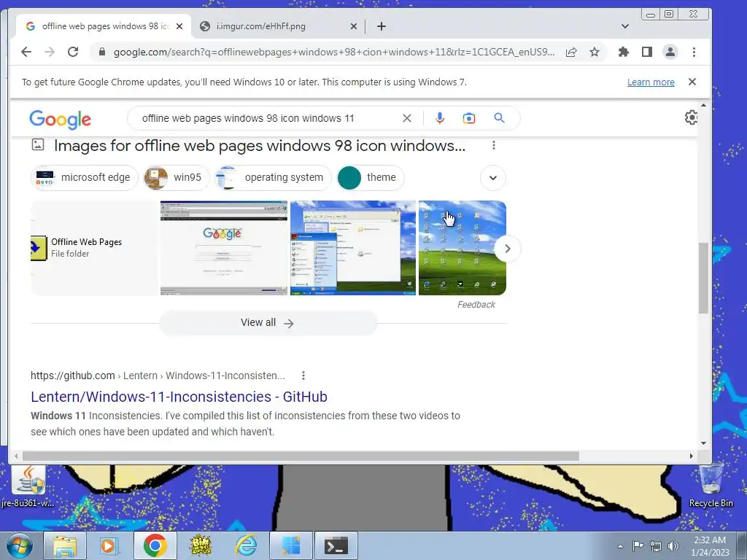This screenshot has height=560, width=747.
Task: Show next images with the right arrow
Action: (x=508, y=249)
